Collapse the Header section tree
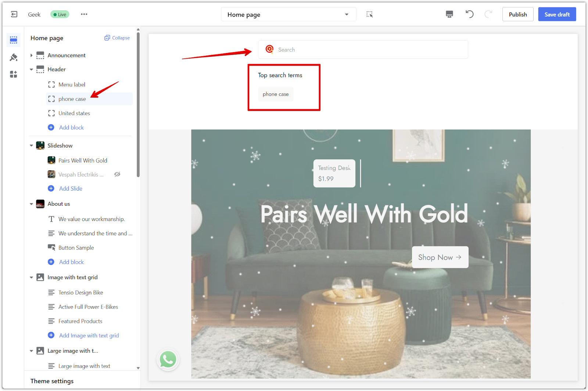The image size is (588, 391). pos(32,70)
